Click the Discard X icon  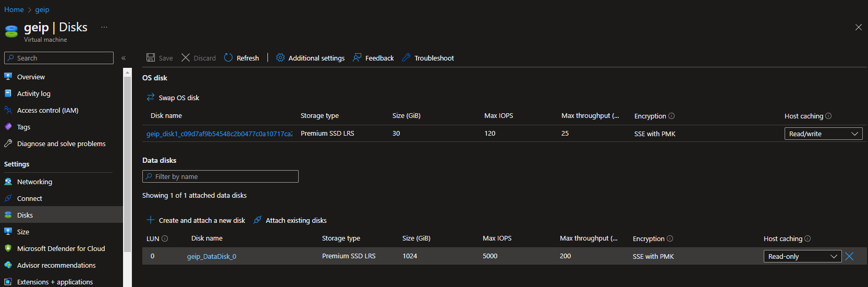coord(186,57)
